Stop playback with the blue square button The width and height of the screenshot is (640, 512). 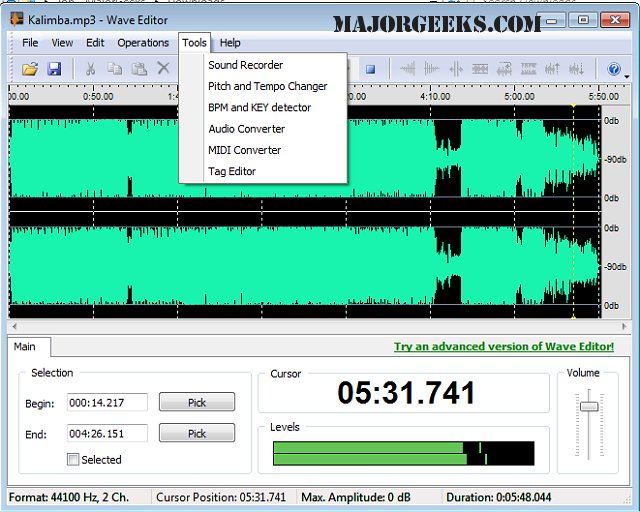(370, 69)
